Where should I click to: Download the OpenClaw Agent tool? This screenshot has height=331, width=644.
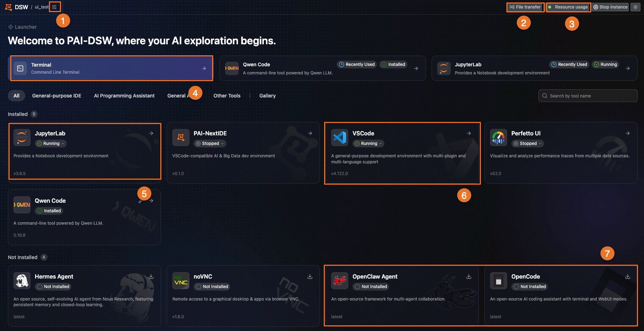tap(469, 276)
